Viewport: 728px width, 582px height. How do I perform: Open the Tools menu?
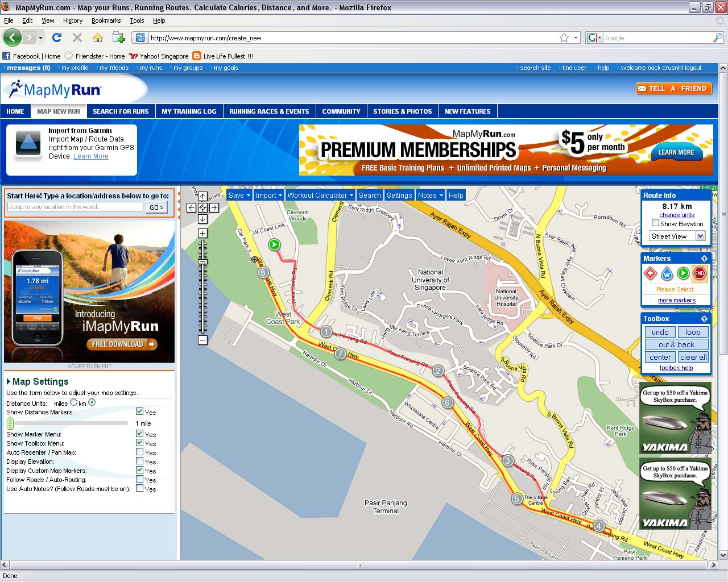coord(137,20)
